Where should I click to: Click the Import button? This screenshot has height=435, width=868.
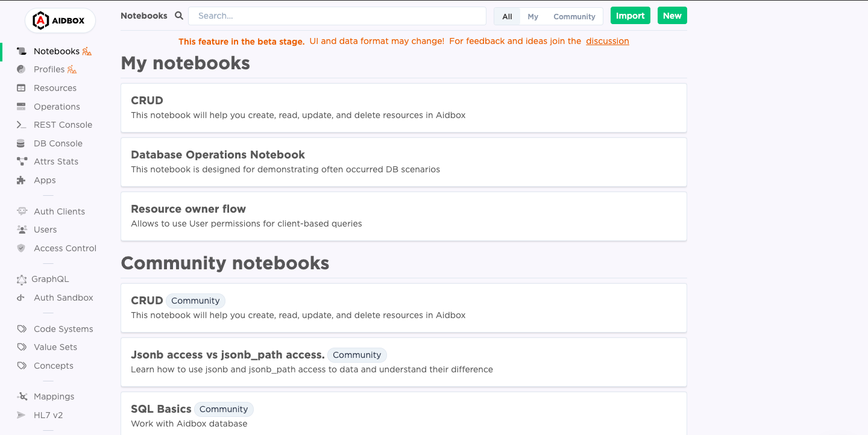pyautogui.click(x=631, y=16)
